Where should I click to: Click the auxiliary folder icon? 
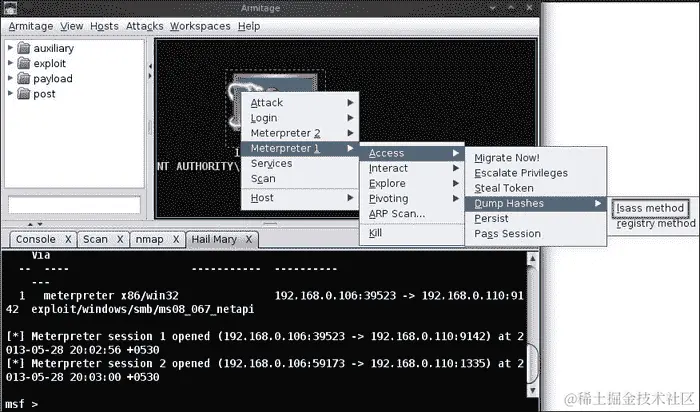[x=24, y=48]
